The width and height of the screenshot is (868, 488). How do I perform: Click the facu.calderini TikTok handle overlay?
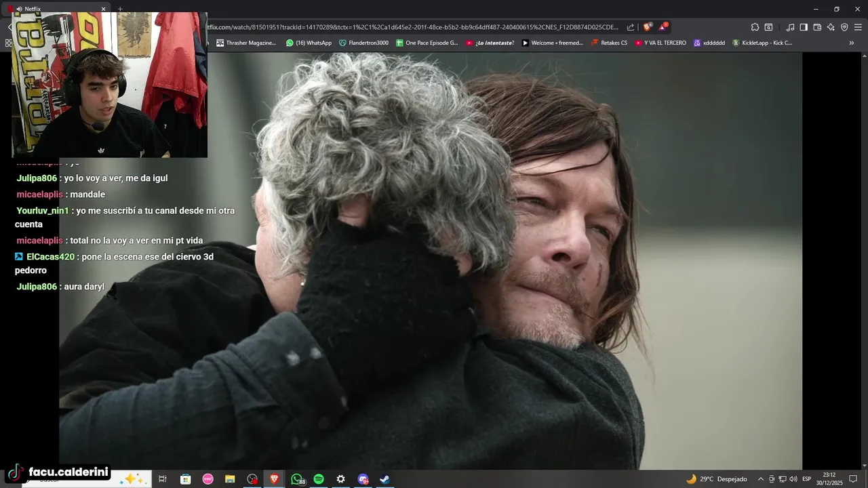(58, 472)
